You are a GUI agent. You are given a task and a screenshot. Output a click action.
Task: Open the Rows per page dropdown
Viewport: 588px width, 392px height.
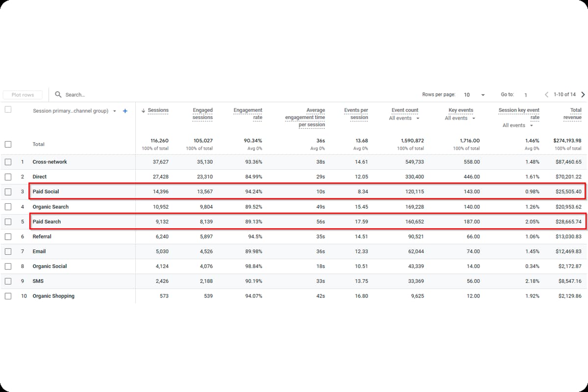pos(474,95)
